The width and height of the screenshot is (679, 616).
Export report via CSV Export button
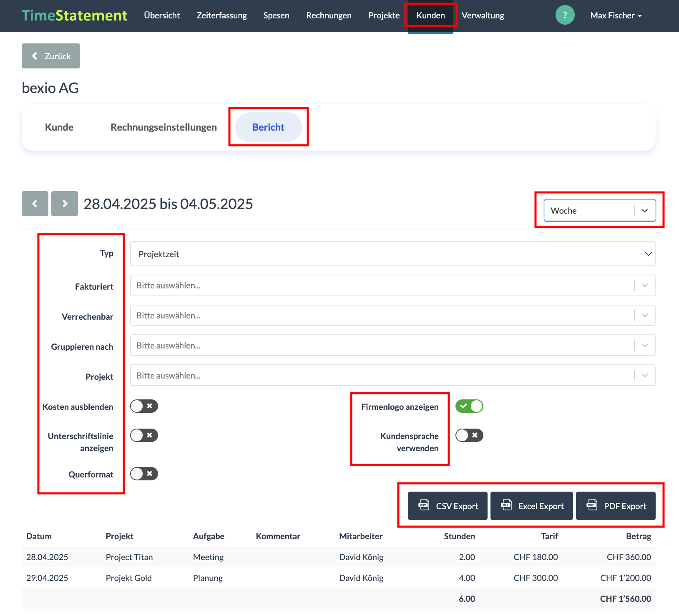tap(448, 506)
